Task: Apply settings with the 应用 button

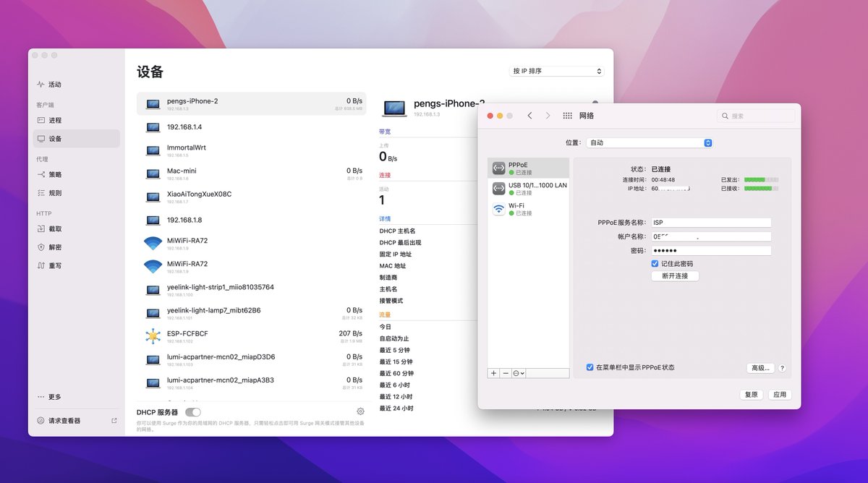Action: coord(780,395)
